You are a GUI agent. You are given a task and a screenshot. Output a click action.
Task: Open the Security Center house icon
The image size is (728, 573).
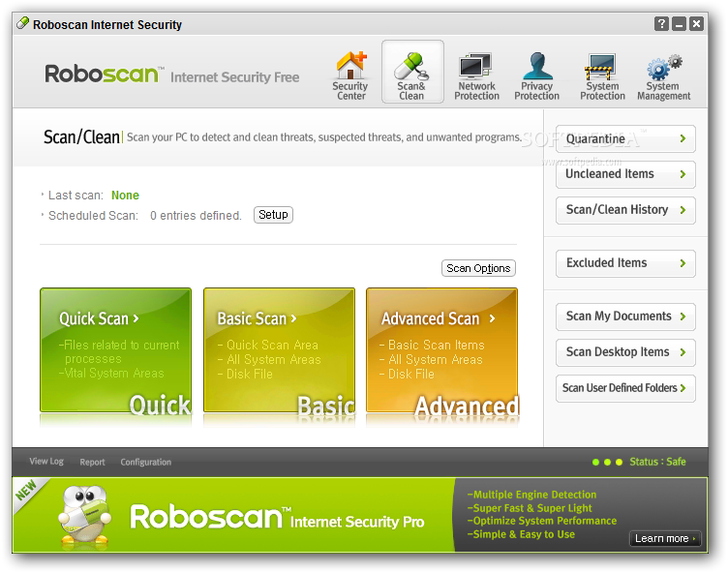point(351,66)
